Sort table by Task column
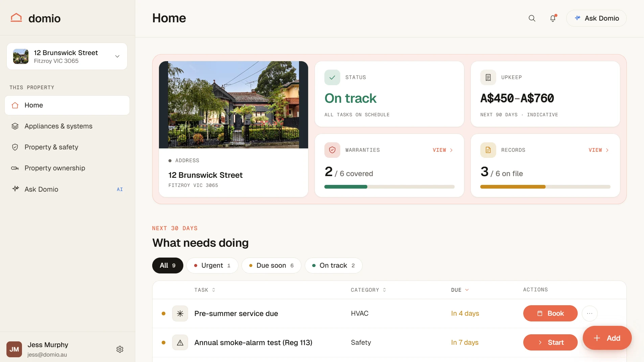The width and height of the screenshot is (644, 362). [205, 290]
